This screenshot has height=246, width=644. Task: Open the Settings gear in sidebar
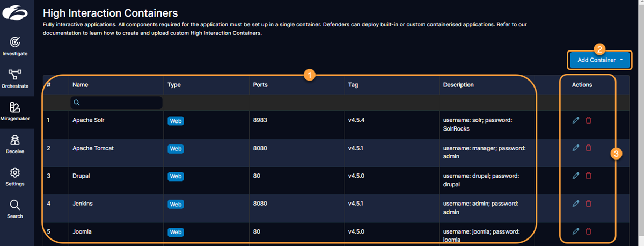coord(15,177)
